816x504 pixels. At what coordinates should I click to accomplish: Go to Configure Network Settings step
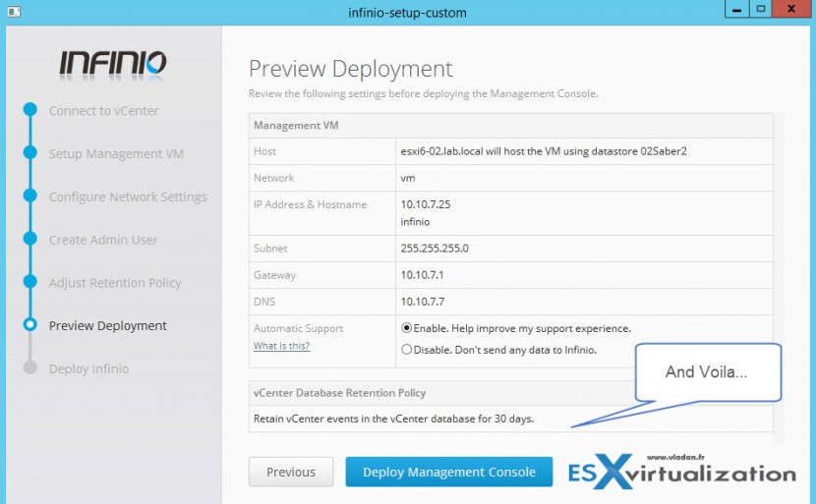click(128, 197)
